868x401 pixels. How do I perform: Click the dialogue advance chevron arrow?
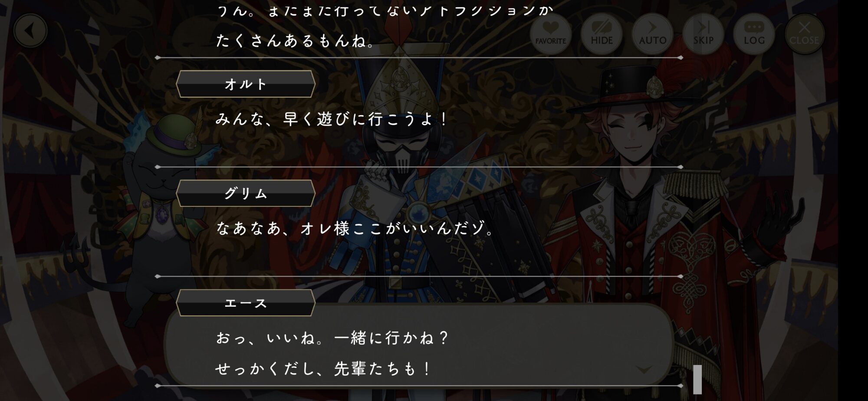[x=644, y=370]
